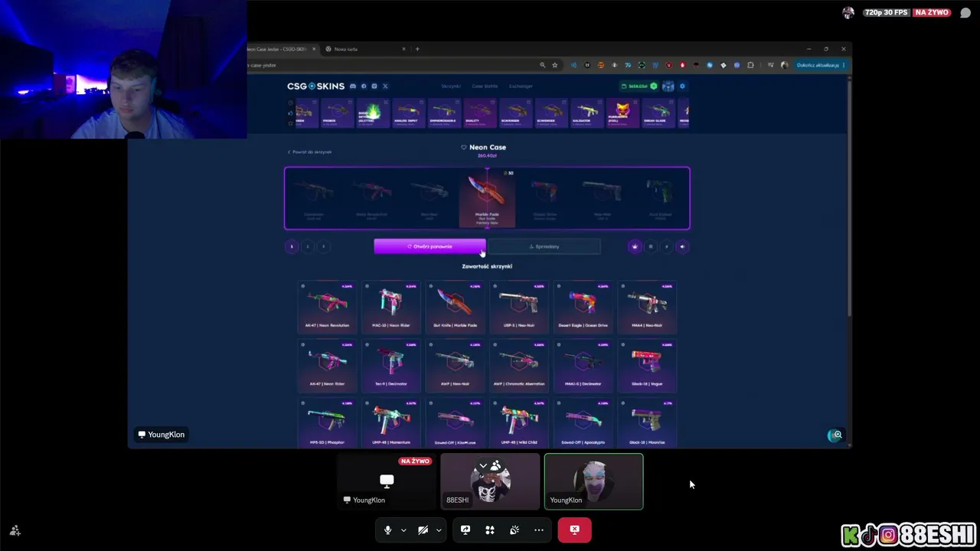Select the AK-47 | Neon Revolution skin card
Image resolution: width=980 pixels, height=551 pixels.
tap(327, 306)
